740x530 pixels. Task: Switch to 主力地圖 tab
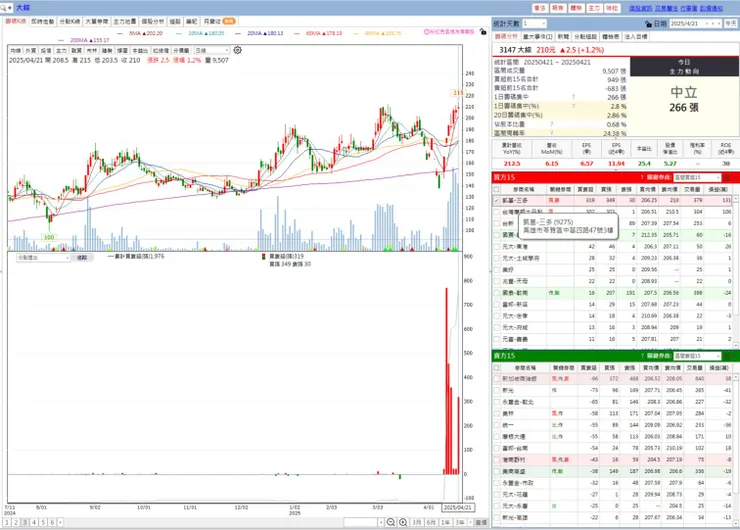point(125,21)
